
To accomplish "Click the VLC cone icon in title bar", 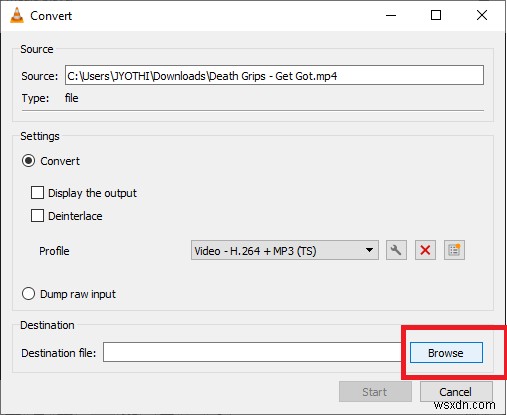I will click(17, 15).
